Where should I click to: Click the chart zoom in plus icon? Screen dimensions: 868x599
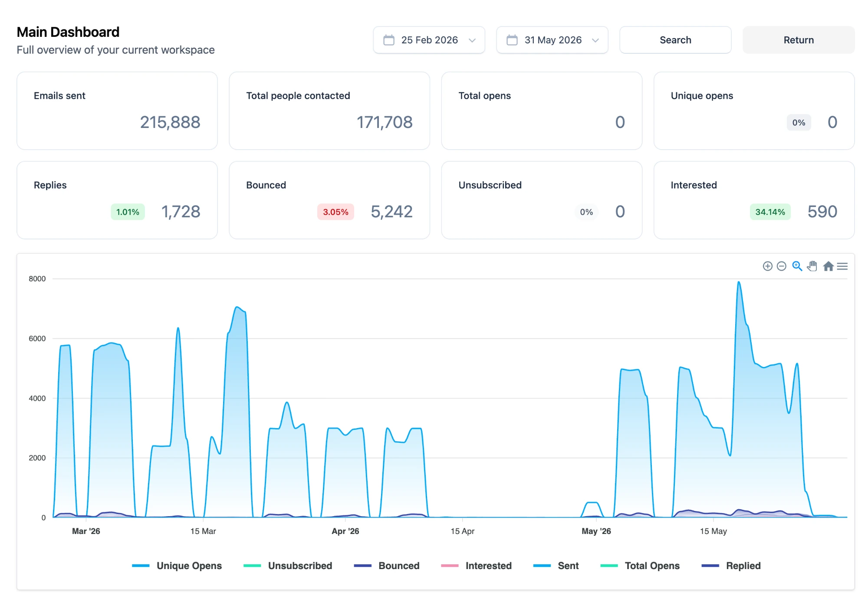[767, 266]
